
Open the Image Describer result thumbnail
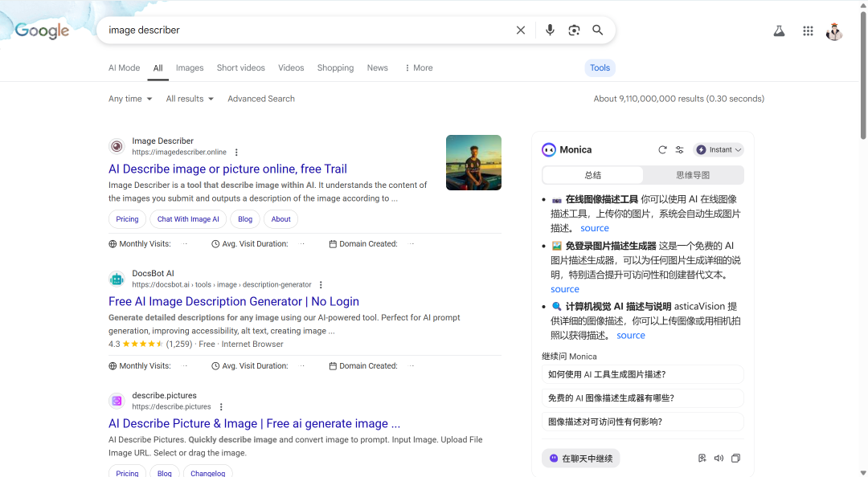pos(474,163)
